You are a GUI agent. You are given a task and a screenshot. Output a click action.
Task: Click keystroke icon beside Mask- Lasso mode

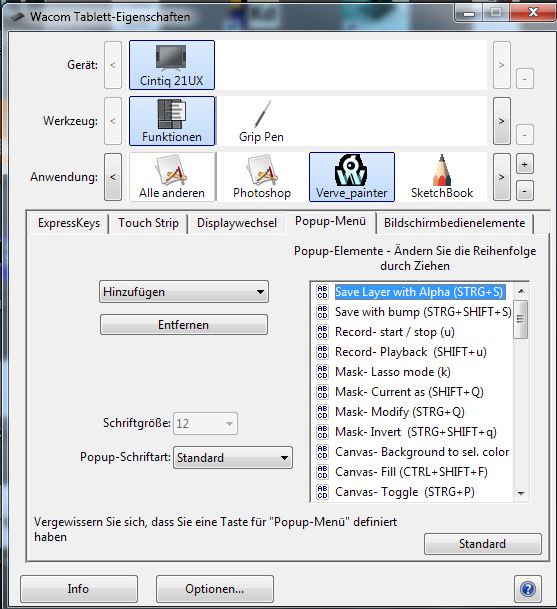coord(322,372)
